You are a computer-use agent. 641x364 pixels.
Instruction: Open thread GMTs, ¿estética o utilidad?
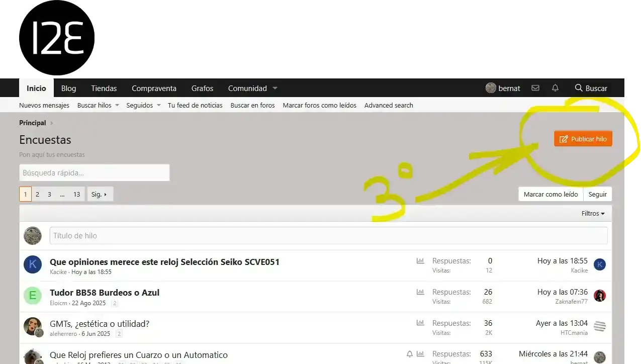pyautogui.click(x=100, y=324)
